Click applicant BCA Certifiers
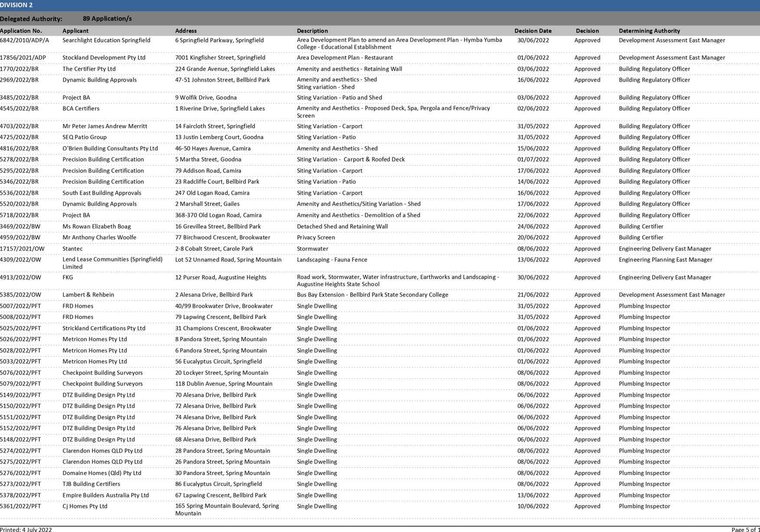Viewport: 760px width, 532px height. 81,108
